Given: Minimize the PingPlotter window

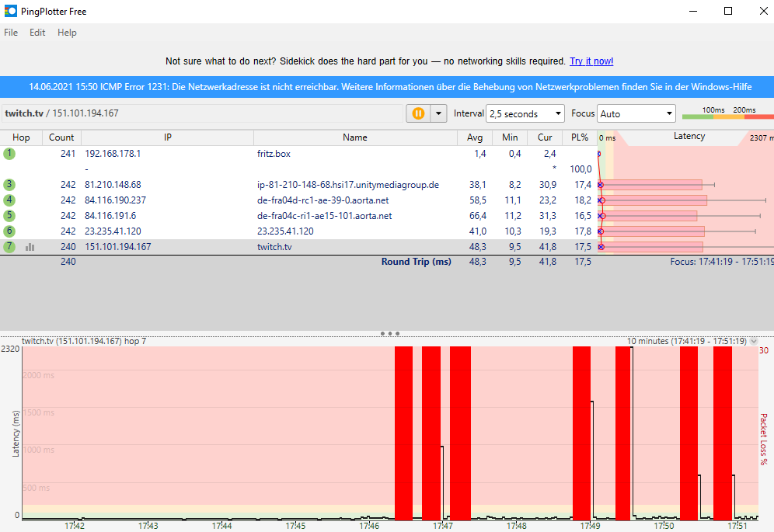Looking at the screenshot, I should (693, 11).
